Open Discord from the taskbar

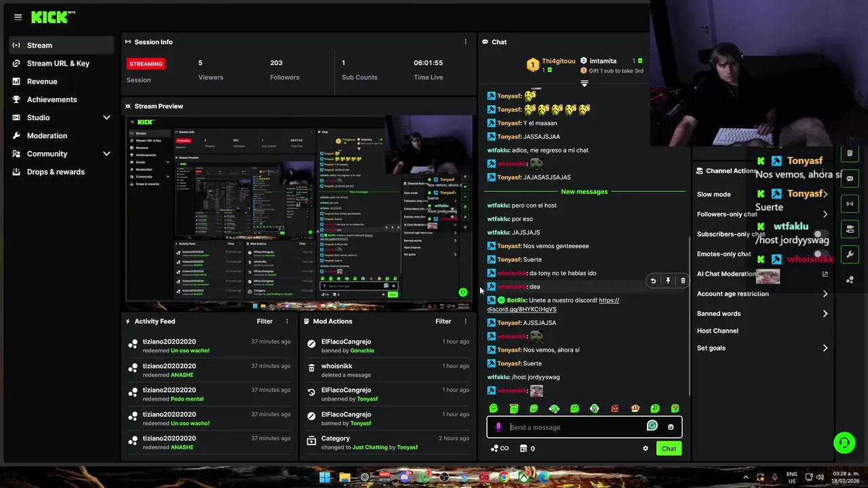click(405, 477)
